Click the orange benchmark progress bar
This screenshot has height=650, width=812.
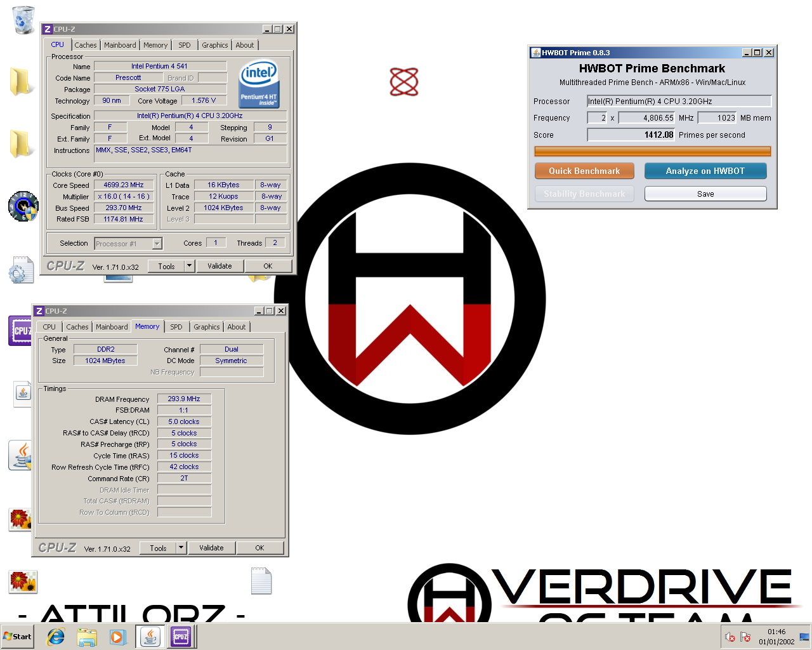tap(653, 151)
